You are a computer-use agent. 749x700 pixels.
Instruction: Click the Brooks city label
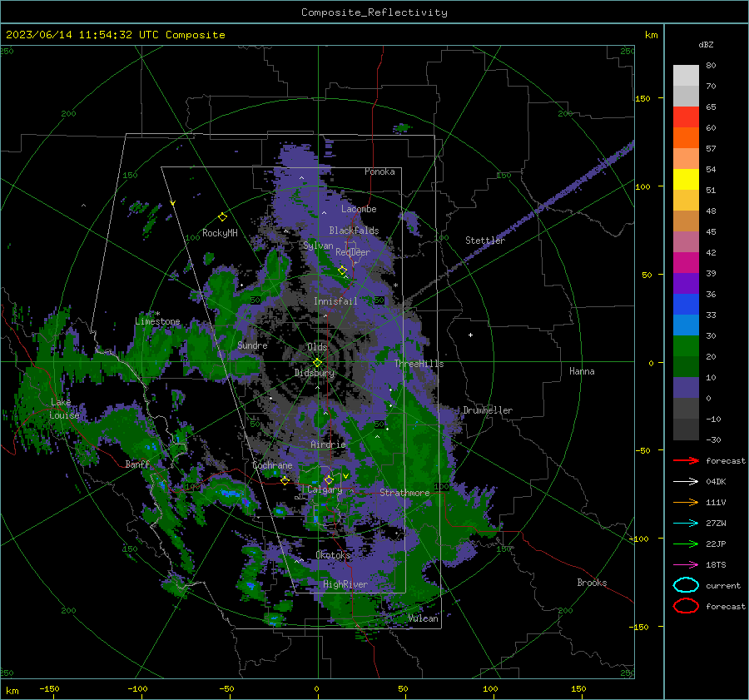click(x=592, y=583)
